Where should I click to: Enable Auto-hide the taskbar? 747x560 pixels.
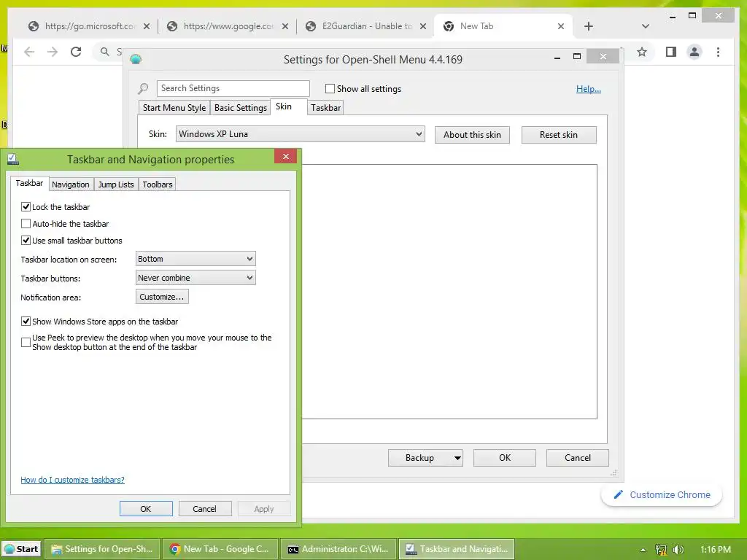(x=26, y=223)
